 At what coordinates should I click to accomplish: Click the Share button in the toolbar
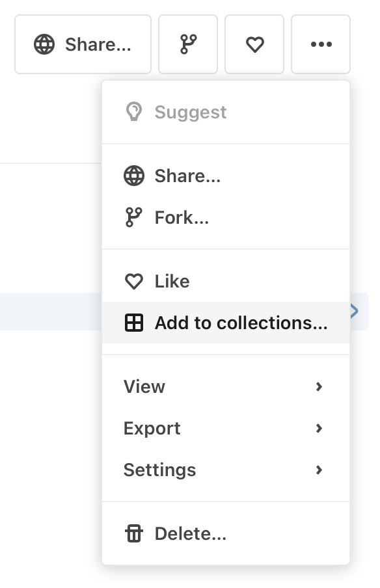point(83,44)
